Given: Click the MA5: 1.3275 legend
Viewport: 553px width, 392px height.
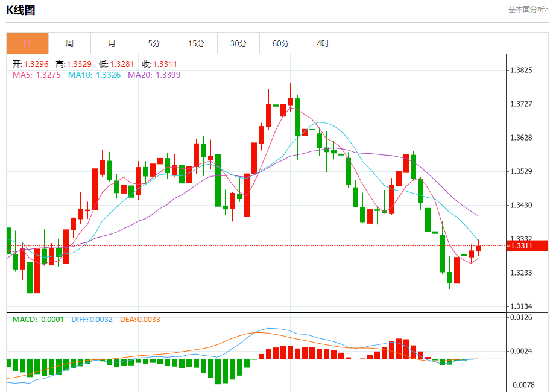Looking at the screenshot, I should point(37,75).
